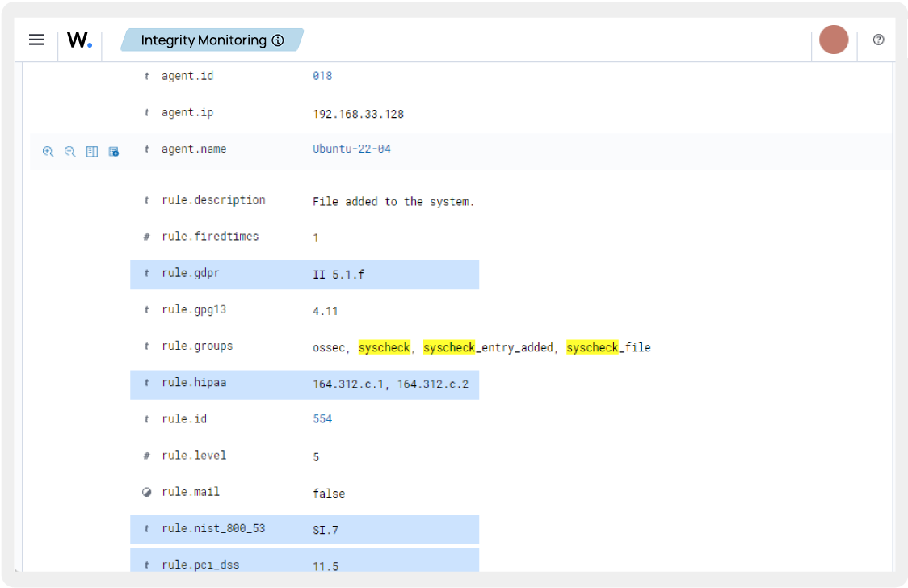Open agent link 018
The width and height of the screenshot is (908, 588).
(322, 75)
